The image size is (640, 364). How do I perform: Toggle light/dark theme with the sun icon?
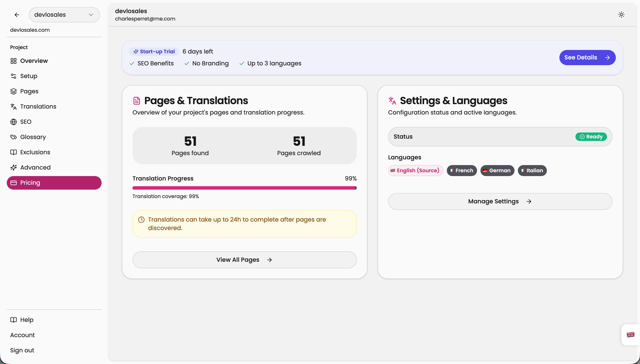click(622, 15)
